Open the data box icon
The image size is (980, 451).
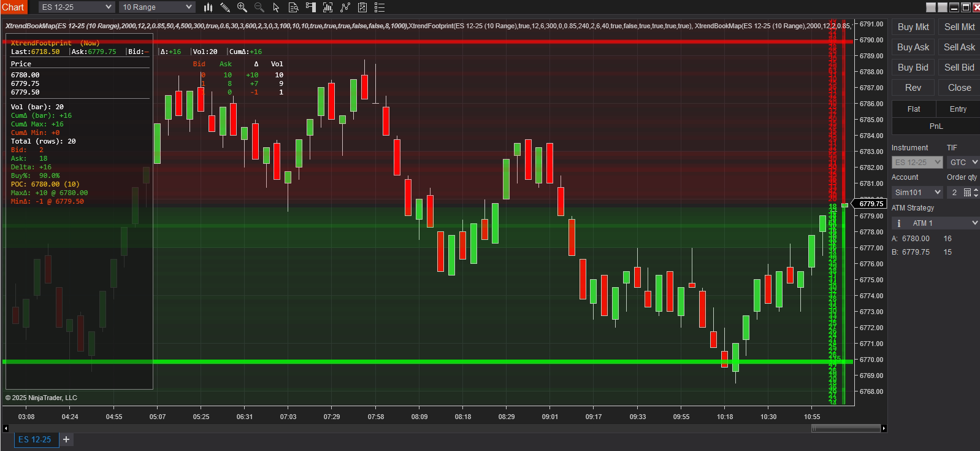[x=293, y=7]
